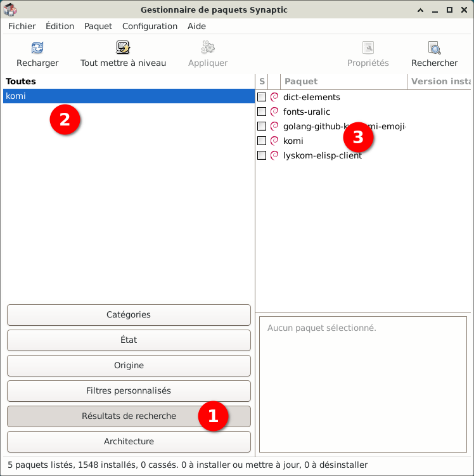Switch to the Origine filter view
Viewport: 474px width, 476px height.
129,365
